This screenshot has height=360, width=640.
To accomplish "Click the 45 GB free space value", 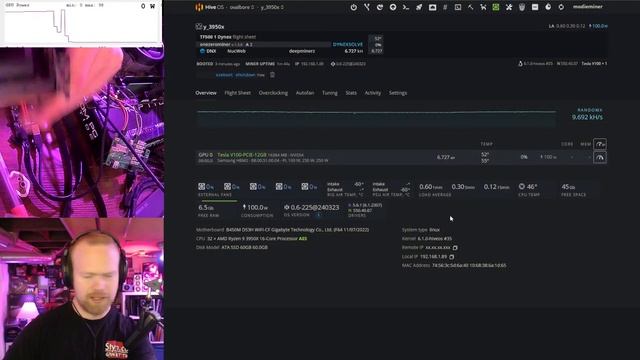I will [568, 187].
